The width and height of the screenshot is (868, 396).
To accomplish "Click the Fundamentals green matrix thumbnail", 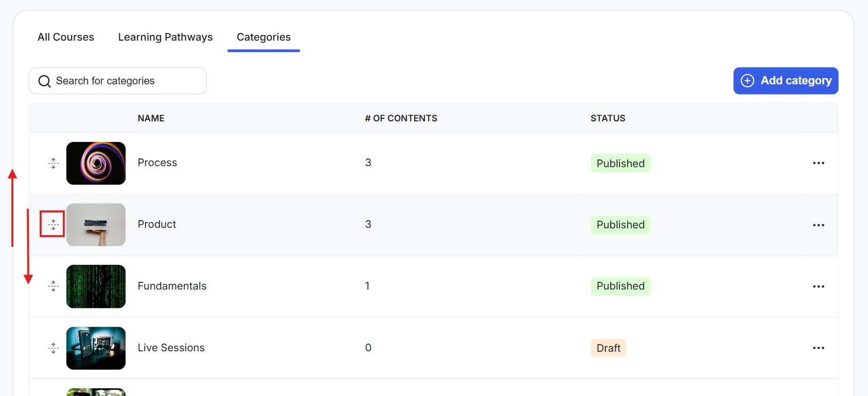I will pyautogui.click(x=96, y=286).
